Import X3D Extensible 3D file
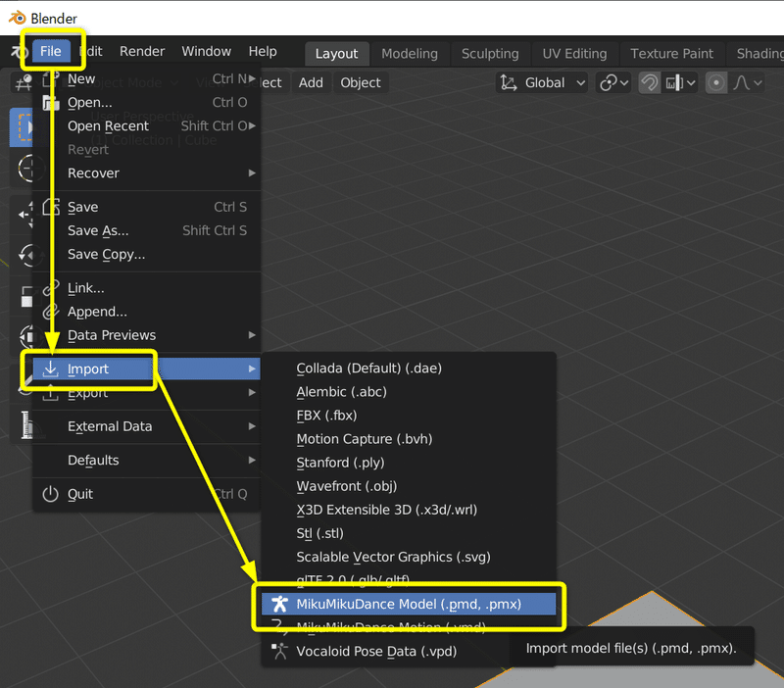The image size is (784, 688). 409,510
